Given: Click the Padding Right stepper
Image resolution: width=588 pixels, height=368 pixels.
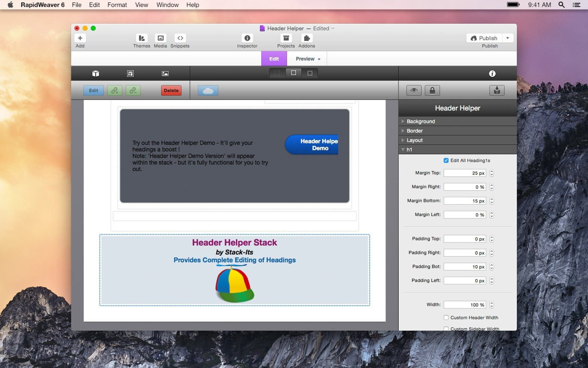Looking at the screenshot, I should pos(491,253).
